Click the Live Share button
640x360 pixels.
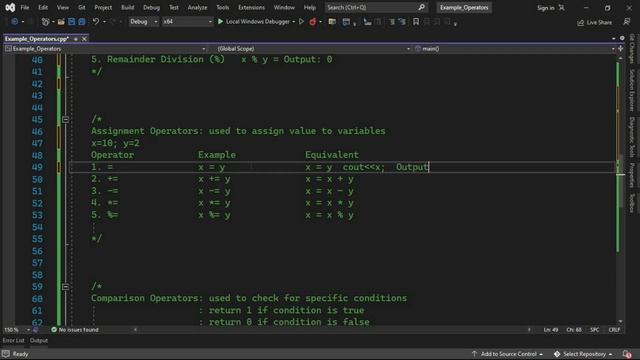pyautogui.click(x=594, y=22)
